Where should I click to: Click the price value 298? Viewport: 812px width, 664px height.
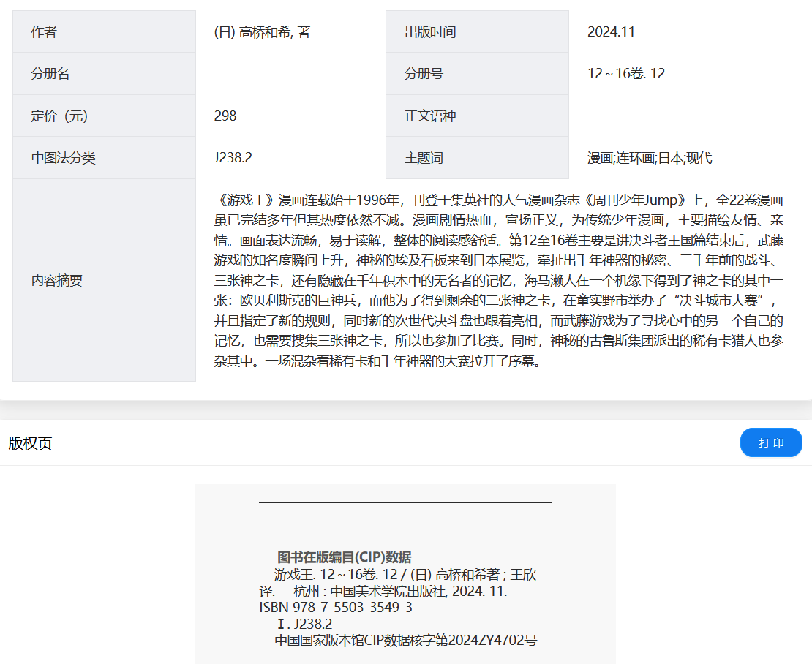(225, 116)
